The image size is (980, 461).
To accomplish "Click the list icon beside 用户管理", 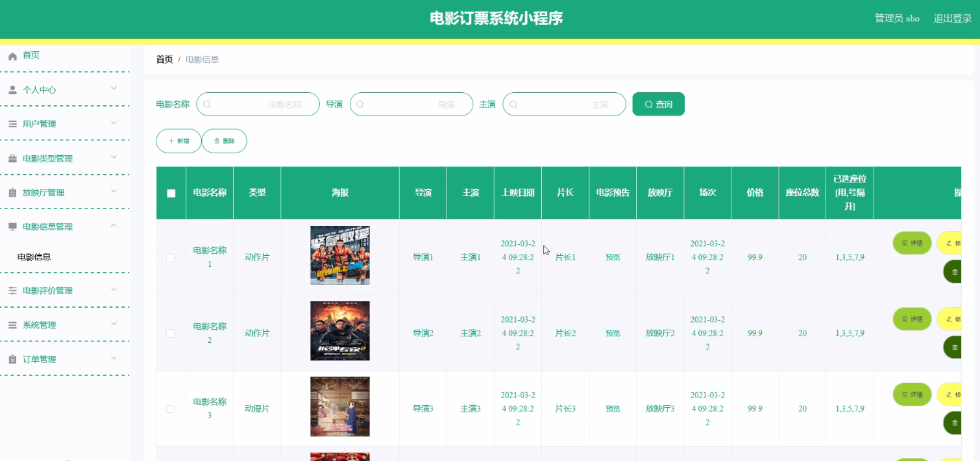I will click(x=11, y=123).
